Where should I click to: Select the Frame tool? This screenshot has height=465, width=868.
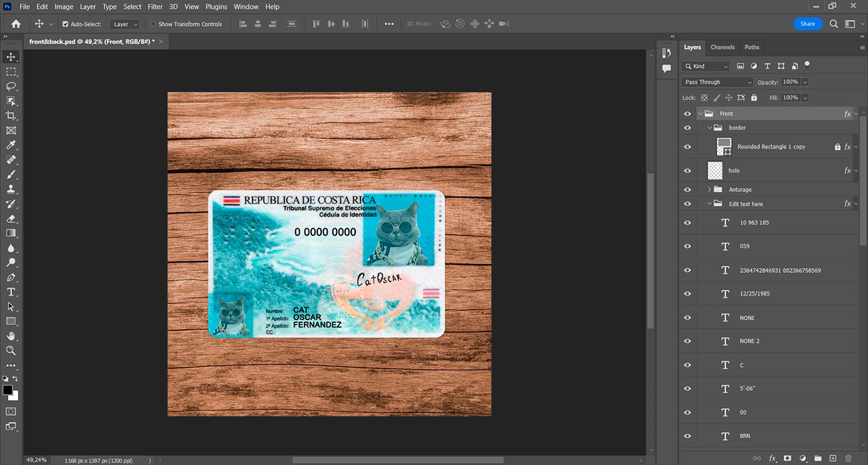pos(11,130)
